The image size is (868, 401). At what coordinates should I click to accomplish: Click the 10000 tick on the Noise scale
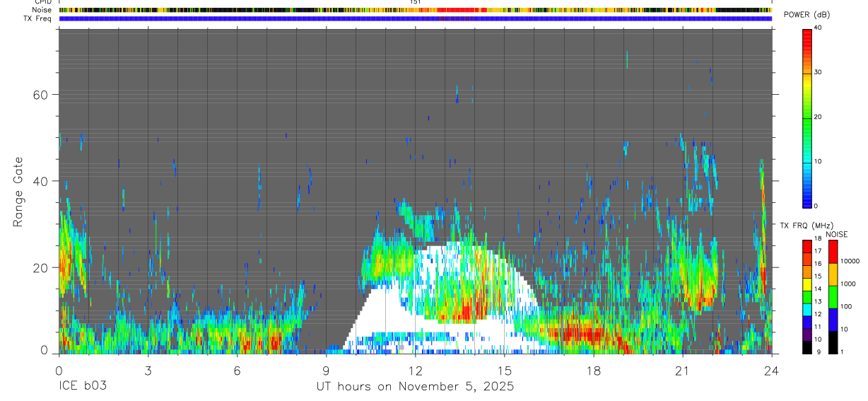click(850, 261)
